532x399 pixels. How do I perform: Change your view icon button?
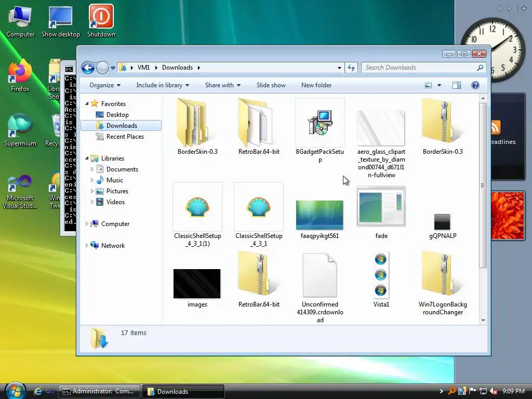(428, 85)
